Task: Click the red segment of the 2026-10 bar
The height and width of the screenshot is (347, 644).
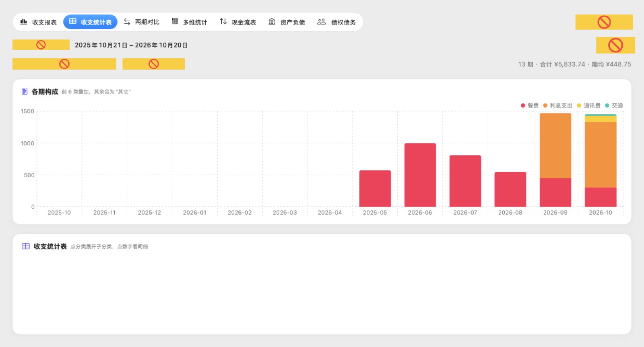Action: click(x=601, y=197)
